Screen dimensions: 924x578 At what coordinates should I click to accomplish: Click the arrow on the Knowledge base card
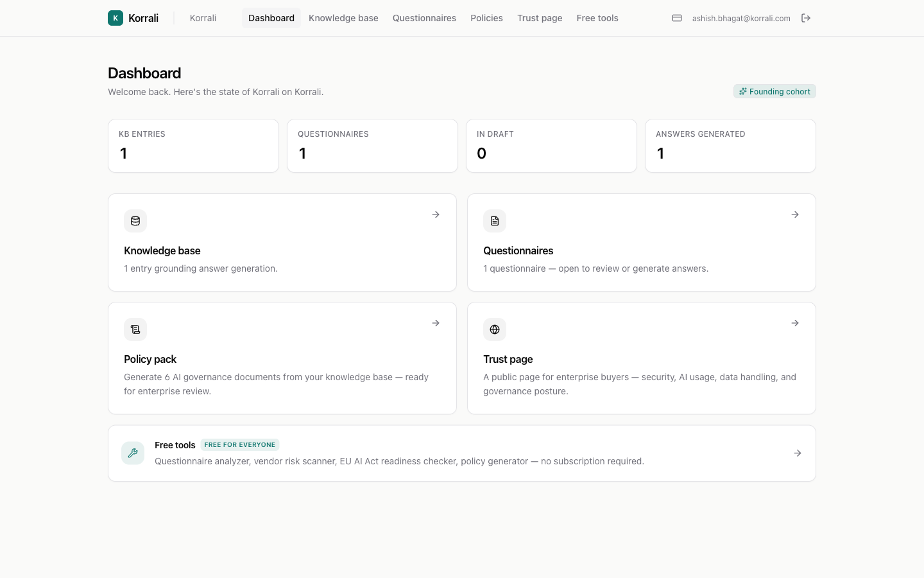[436, 215]
